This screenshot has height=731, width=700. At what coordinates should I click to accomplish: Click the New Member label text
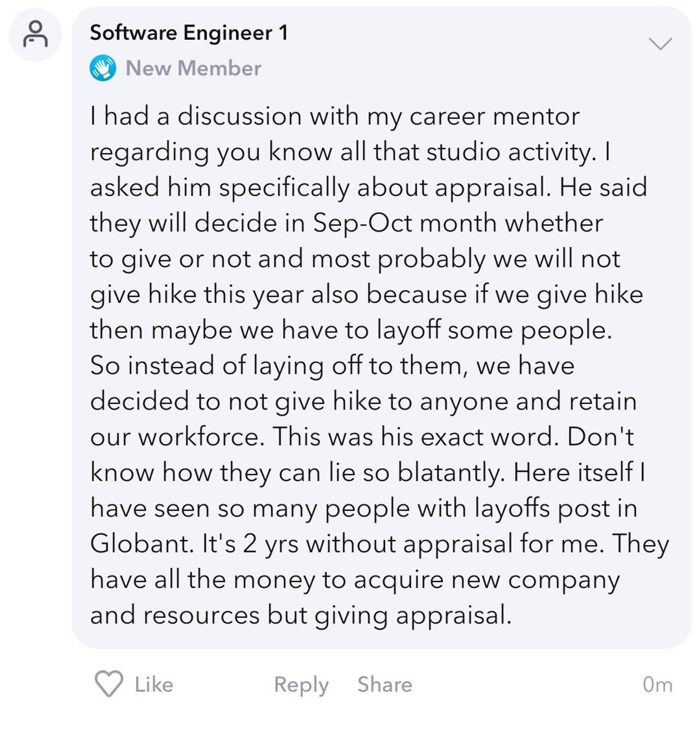pos(193,68)
